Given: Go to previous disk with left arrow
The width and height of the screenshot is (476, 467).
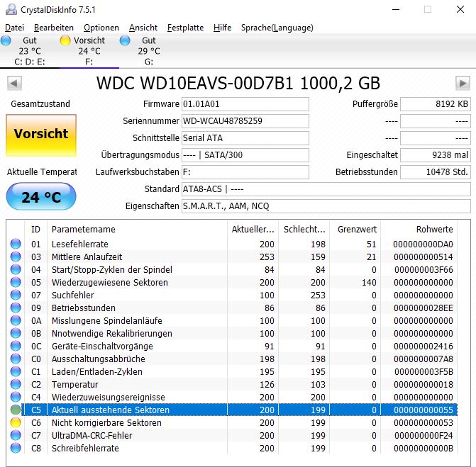Looking at the screenshot, I should point(14,83).
